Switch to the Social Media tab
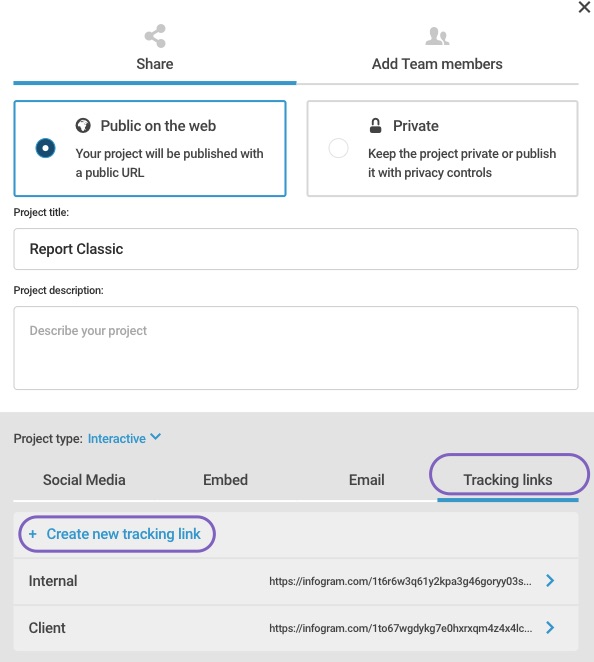594x662 pixels. (84, 480)
